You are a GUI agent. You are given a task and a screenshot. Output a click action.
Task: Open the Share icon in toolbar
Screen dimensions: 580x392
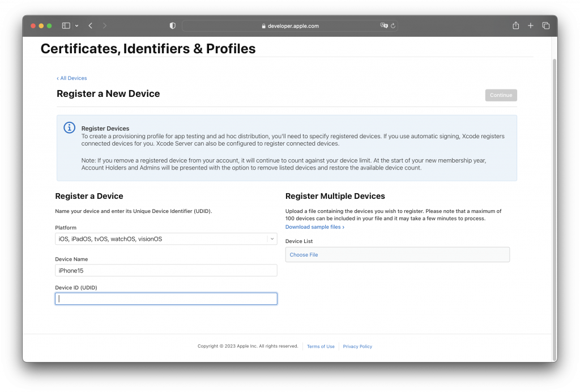pyautogui.click(x=515, y=25)
